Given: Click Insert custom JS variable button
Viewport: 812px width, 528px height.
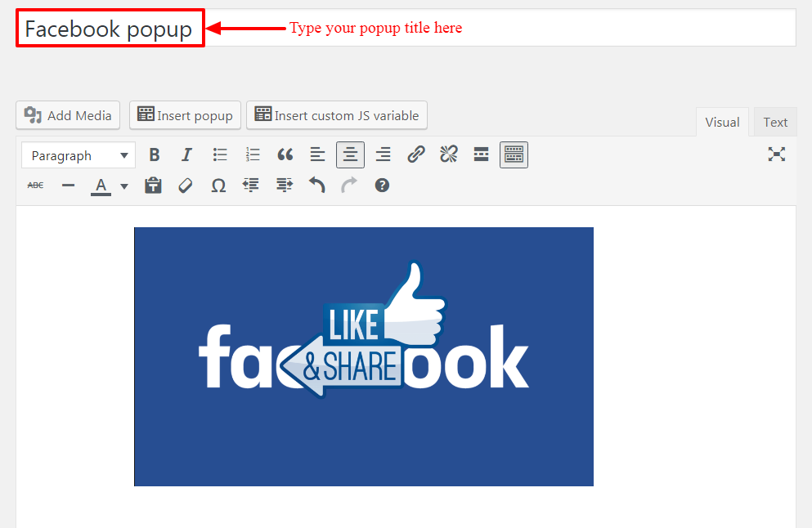Looking at the screenshot, I should coord(337,115).
